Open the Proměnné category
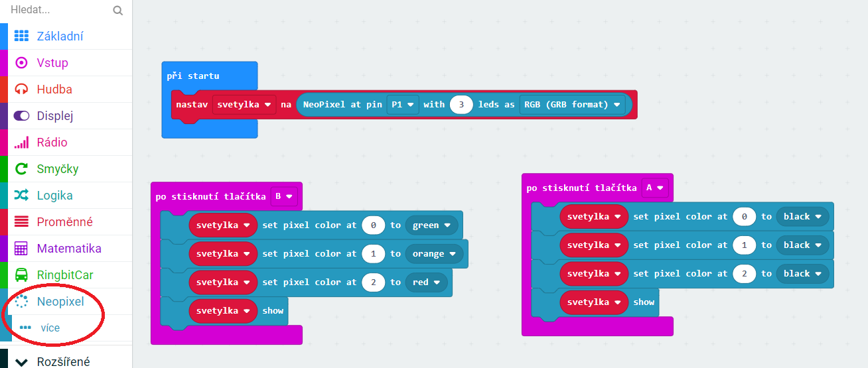The height and width of the screenshot is (368, 868). tap(64, 222)
